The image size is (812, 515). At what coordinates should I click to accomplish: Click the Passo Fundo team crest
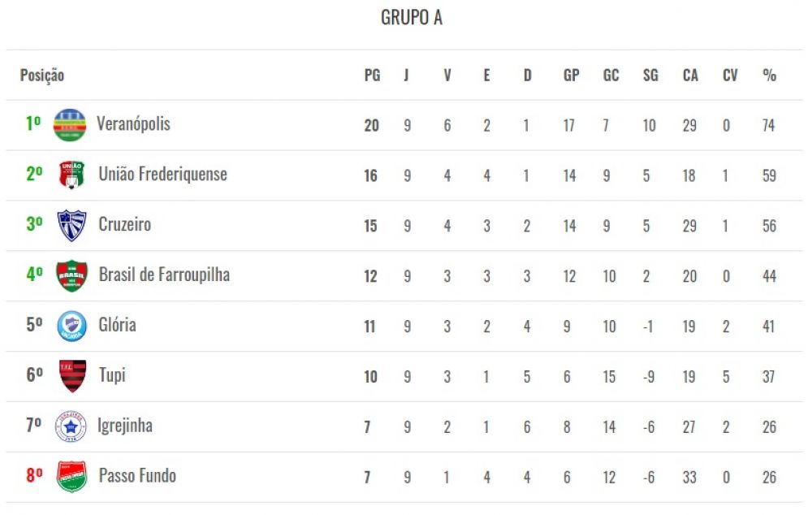71,477
